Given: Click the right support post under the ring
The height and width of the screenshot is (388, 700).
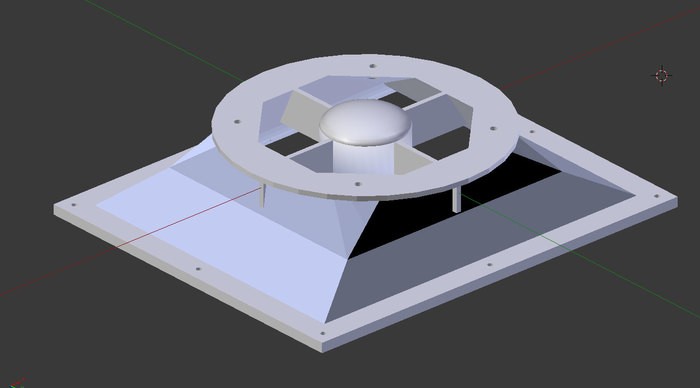Looking at the screenshot, I should [456, 200].
